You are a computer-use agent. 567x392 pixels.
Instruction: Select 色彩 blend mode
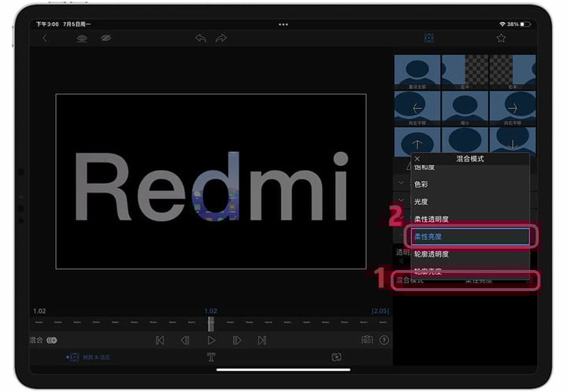470,184
